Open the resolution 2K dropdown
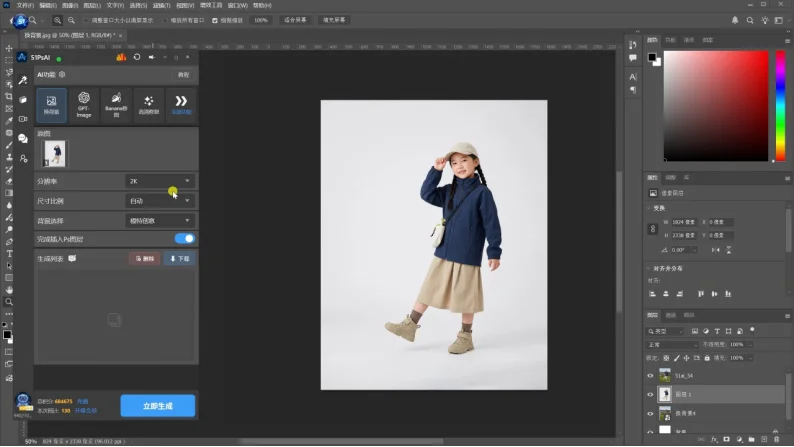The height and width of the screenshot is (447, 794). click(159, 181)
